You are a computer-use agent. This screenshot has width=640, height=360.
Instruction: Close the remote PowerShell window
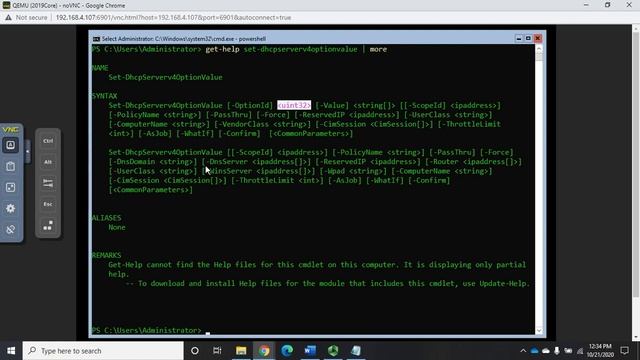[x=538, y=38]
